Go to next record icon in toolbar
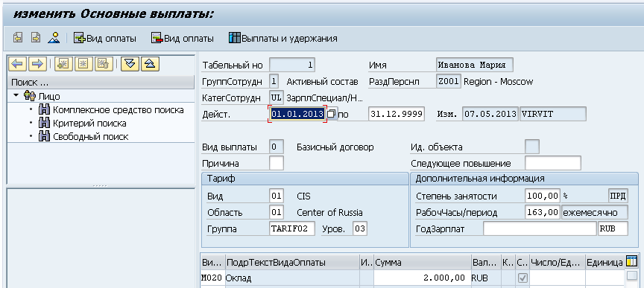Viewport: 644px width, 288px height. coord(36,38)
